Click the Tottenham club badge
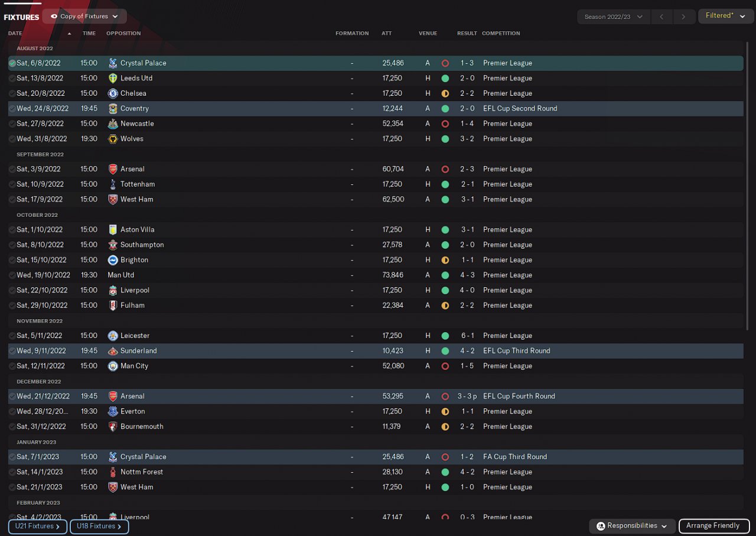 tap(113, 184)
